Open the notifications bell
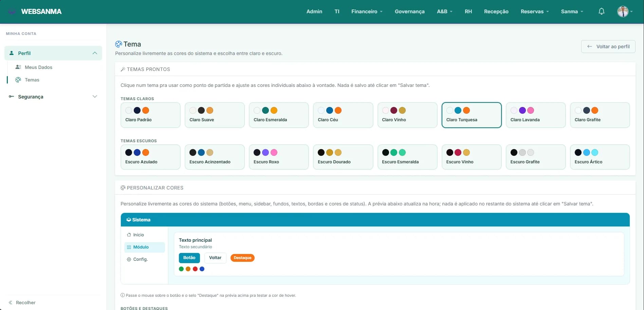 pos(601,12)
